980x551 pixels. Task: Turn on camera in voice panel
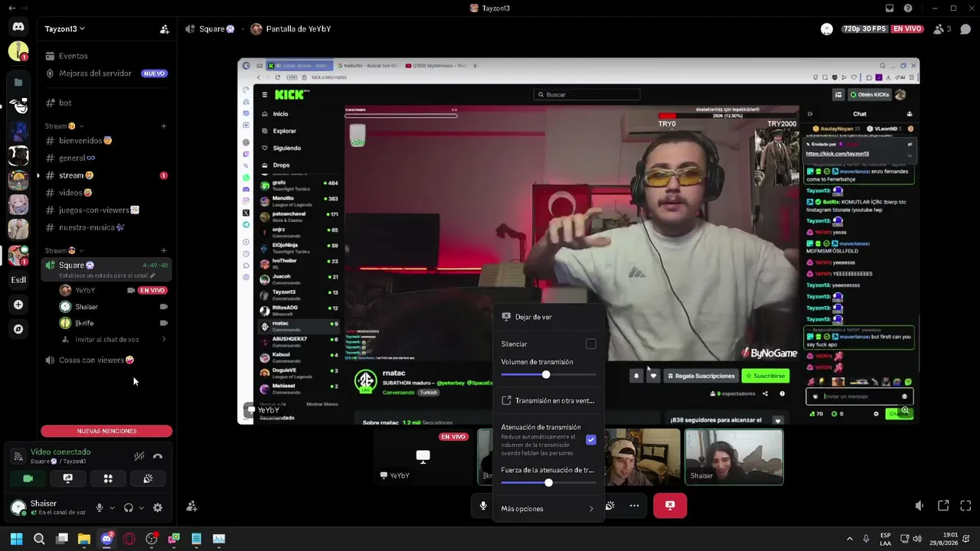28,478
